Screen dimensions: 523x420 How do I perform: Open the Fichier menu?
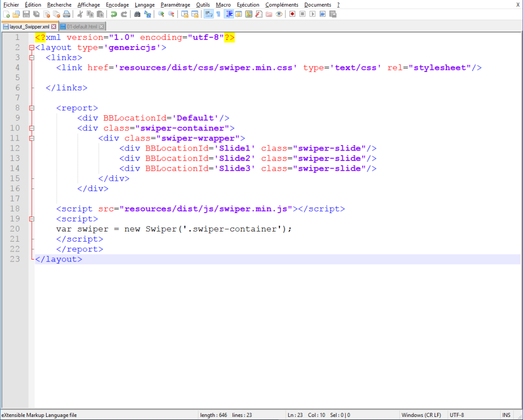pyautogui.click(x=11, y=5)
